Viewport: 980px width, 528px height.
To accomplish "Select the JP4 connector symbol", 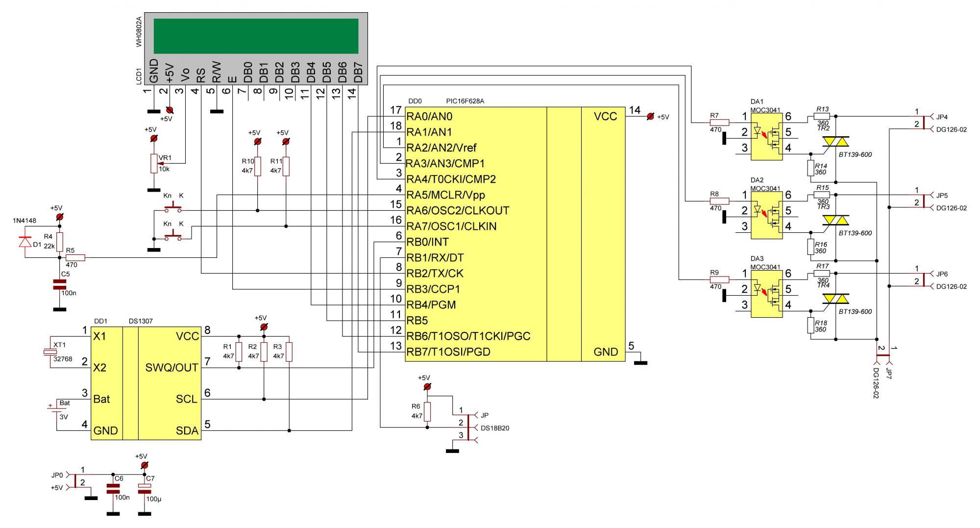I will (x=924, y=123).
